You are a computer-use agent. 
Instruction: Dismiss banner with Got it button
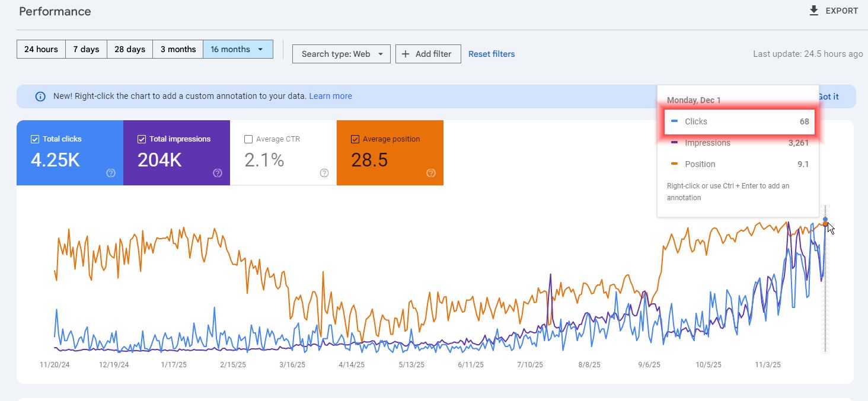pos(828,97)
